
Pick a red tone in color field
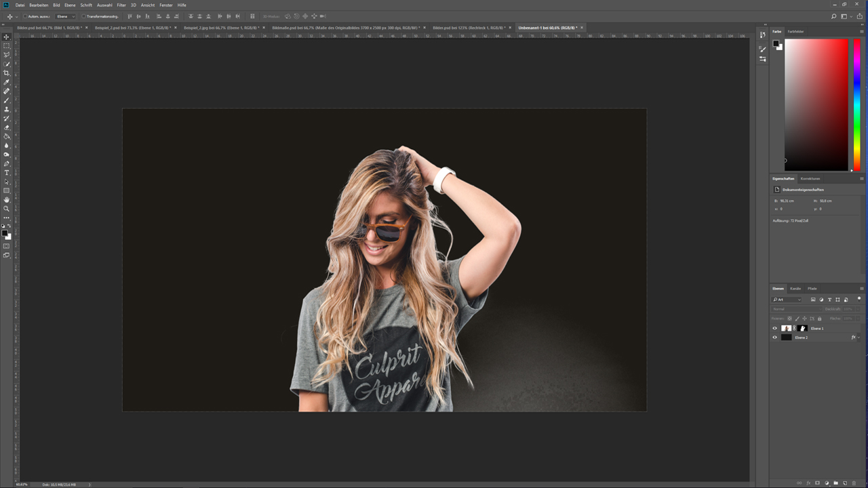pos(816,104)
